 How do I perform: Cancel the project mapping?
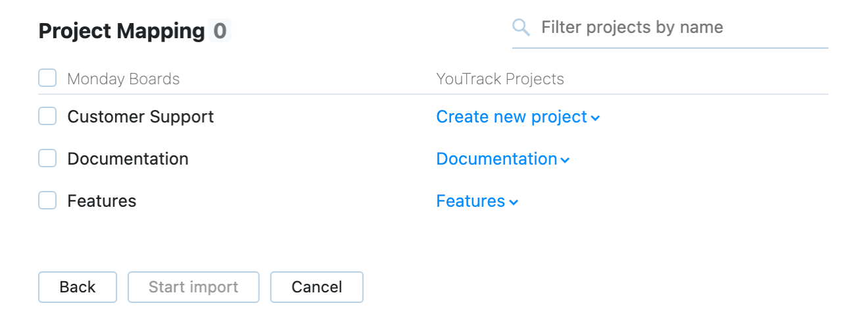317,287
